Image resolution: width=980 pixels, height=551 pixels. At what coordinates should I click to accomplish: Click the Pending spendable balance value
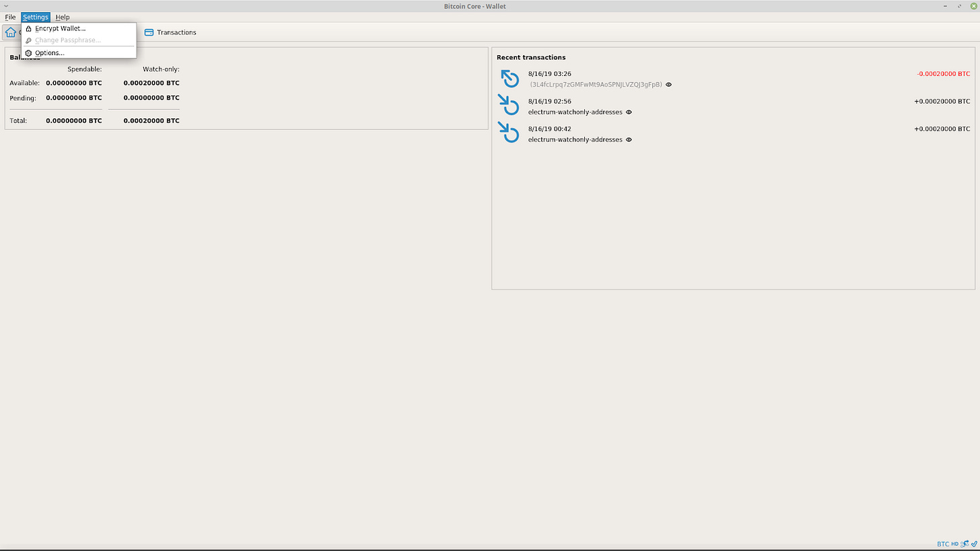pos(74,98)
